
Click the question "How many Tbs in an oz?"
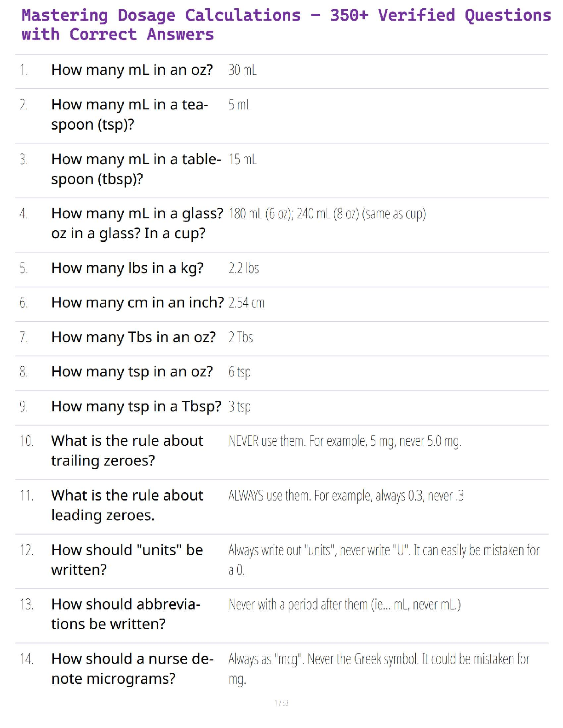coord(133,337)
